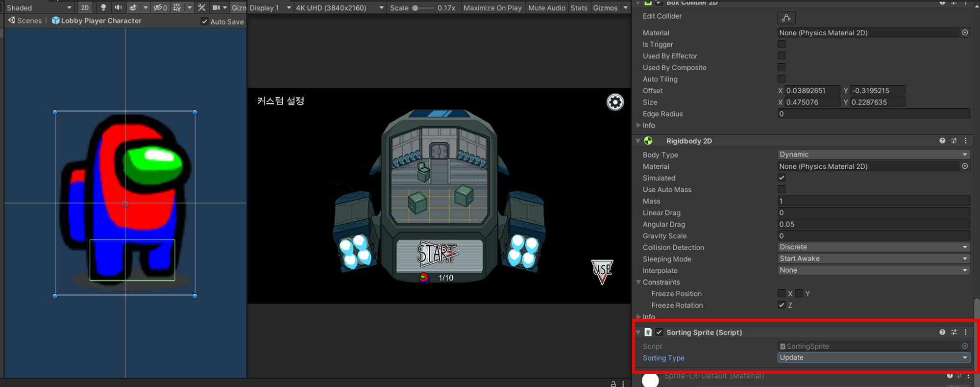Open Interpolate dropdown
Screen dimensions: 980x387
click(x=874, y=270)
